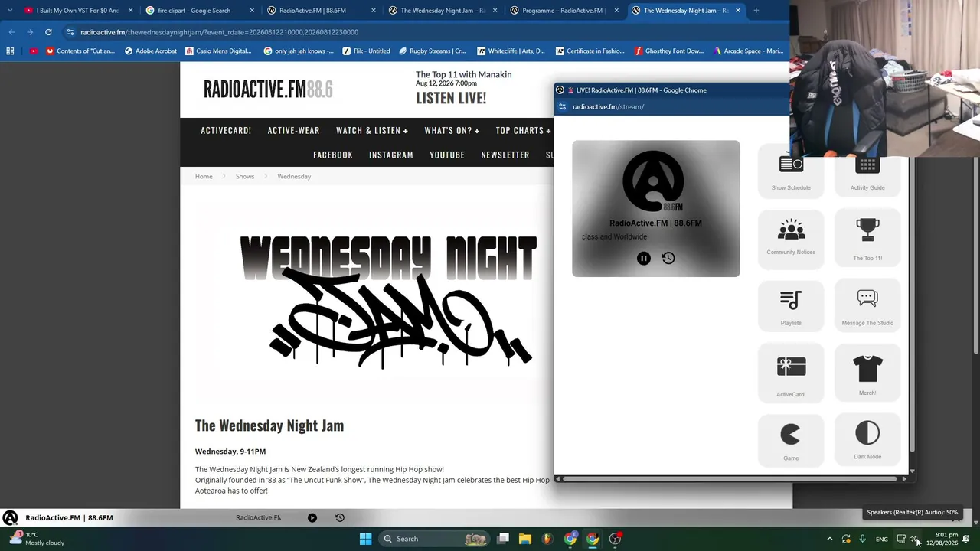Open The Top 11! trophy tile
The height and width of the screenshot is (551, 980).
point(867,239)
